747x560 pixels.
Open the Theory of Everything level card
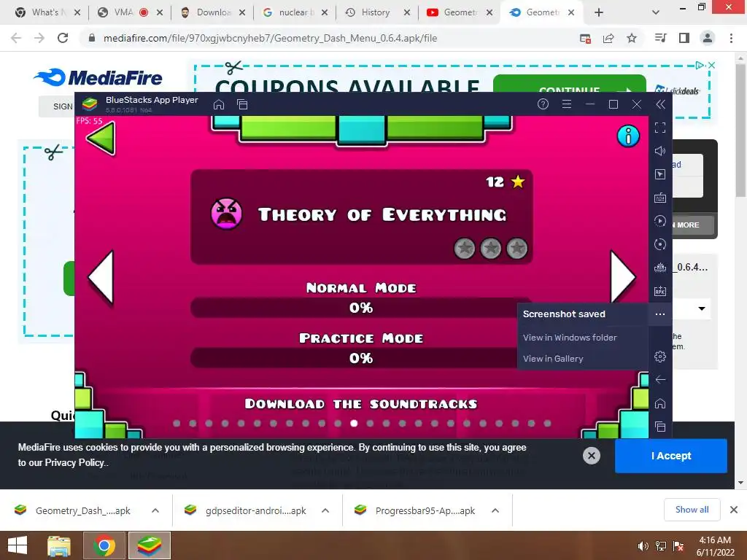[x=362, y=217]
